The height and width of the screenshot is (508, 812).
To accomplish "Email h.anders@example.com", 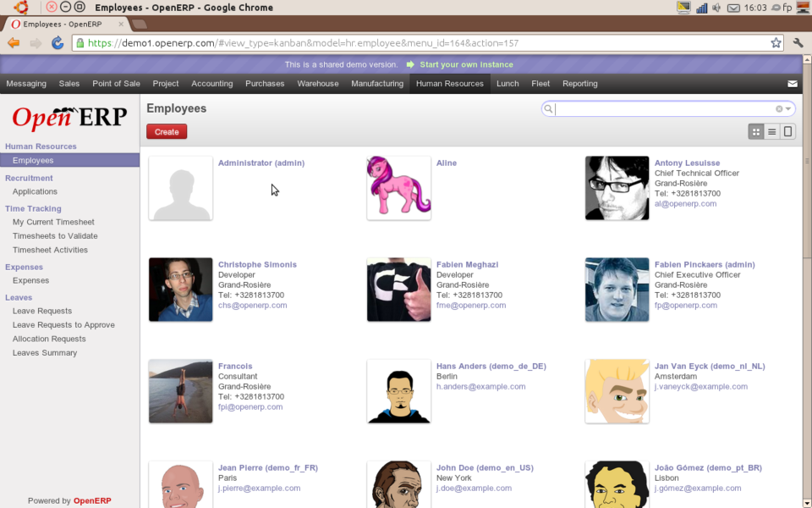I will (481, 387).
